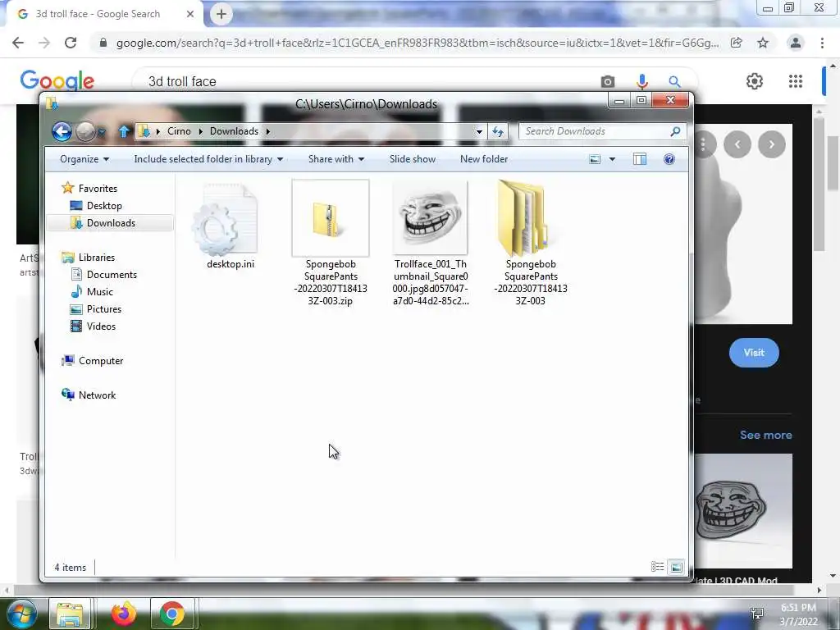Select Computer in navigation pane

click(x=93, y=361)
